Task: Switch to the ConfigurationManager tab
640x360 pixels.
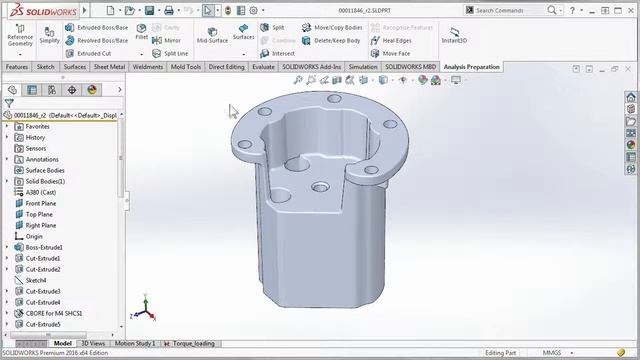Action: tap(52, 90)
